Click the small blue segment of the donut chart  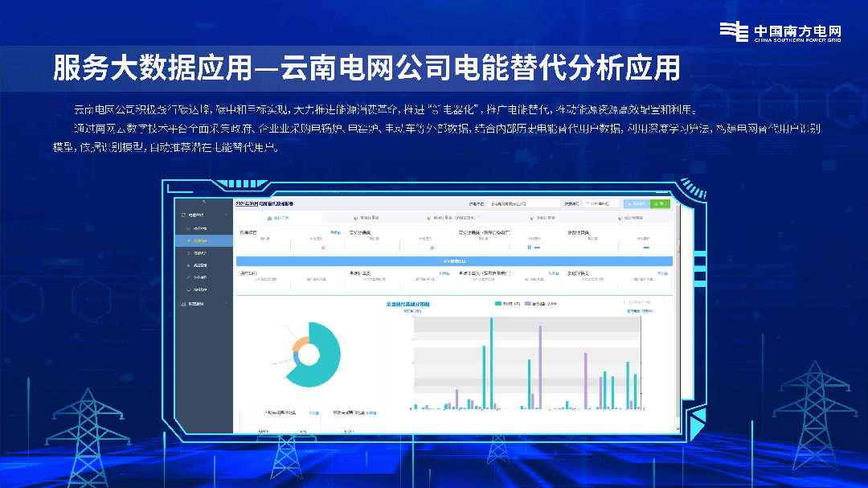click(x=296, y=359)
